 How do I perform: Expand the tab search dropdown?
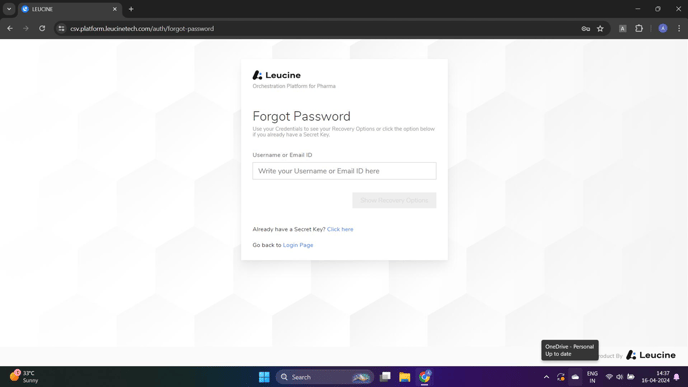tap(9, 9)
